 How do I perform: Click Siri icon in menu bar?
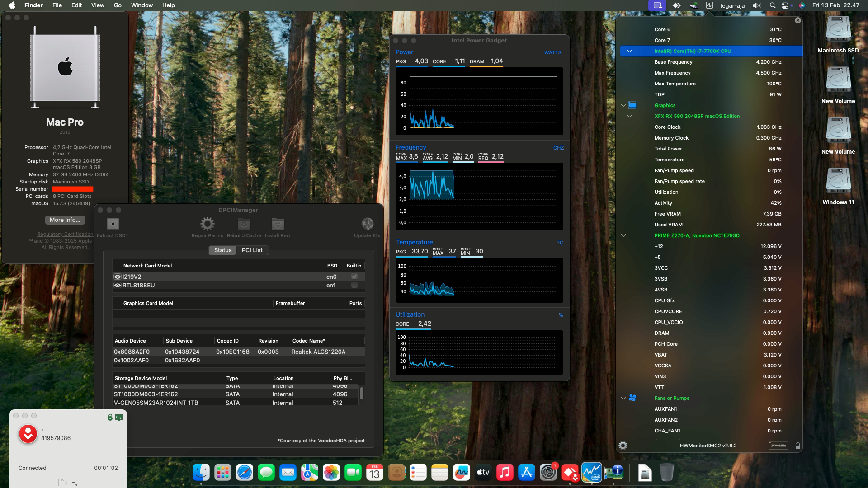point(802,5)
